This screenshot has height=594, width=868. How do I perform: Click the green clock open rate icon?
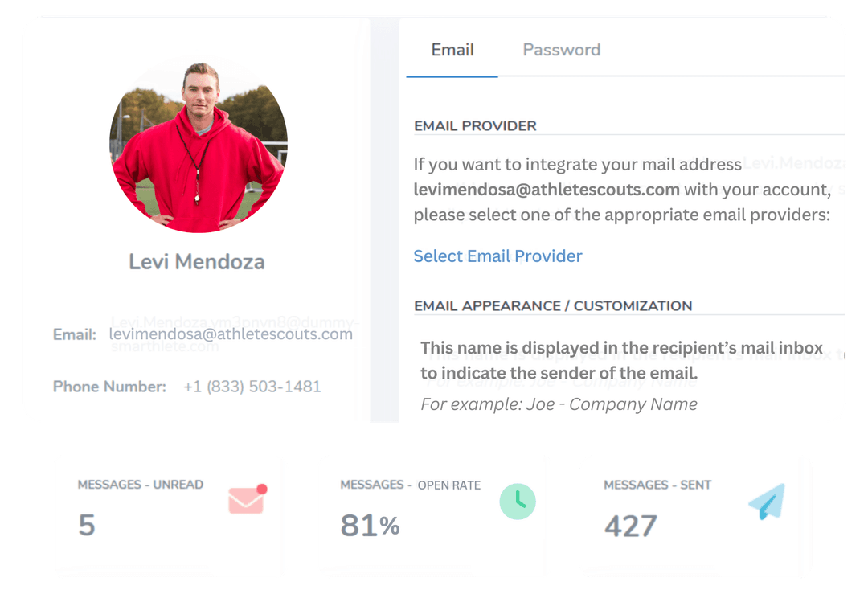point(518,501)
